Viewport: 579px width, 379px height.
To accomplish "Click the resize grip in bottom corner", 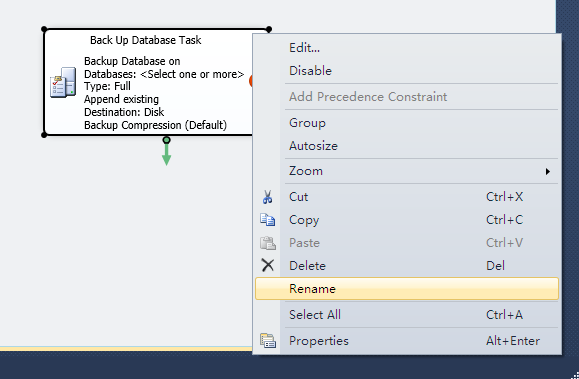I will [575, 375].
